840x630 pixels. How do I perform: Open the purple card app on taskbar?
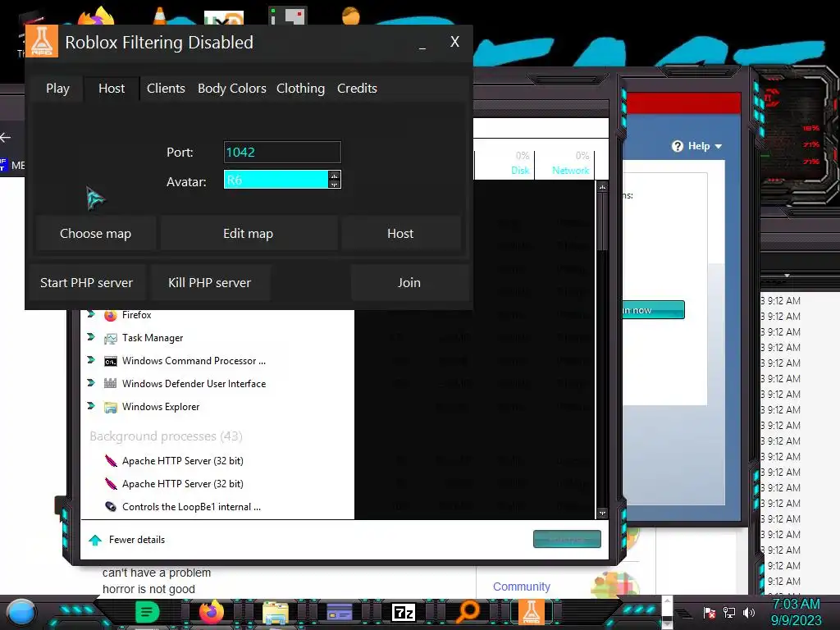tap(340, 612)
